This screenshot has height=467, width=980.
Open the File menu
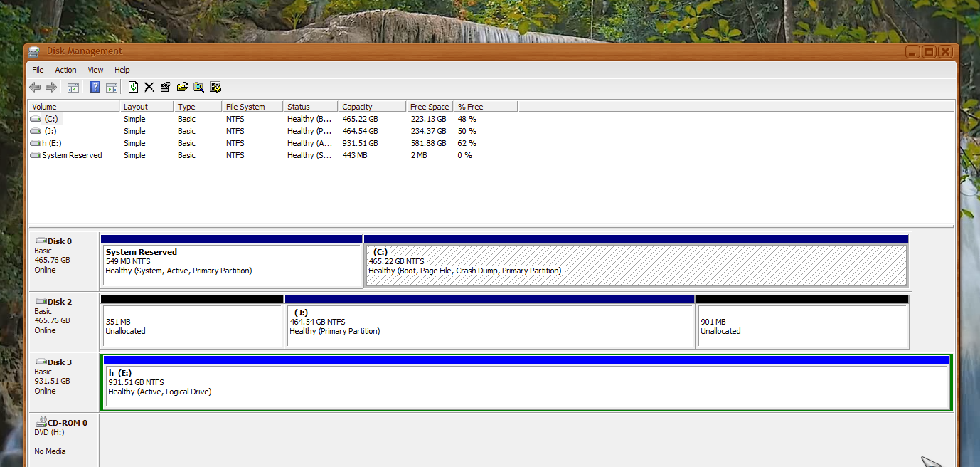38,70
